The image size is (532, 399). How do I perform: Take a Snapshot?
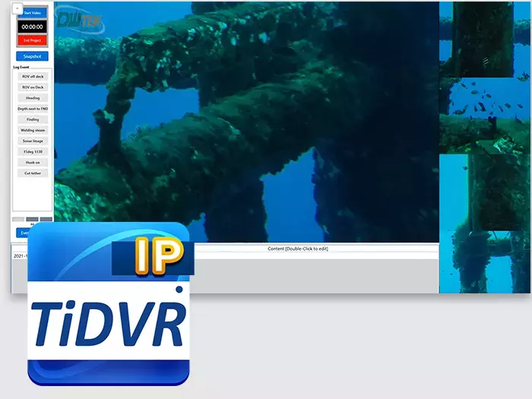click(32, 56)
